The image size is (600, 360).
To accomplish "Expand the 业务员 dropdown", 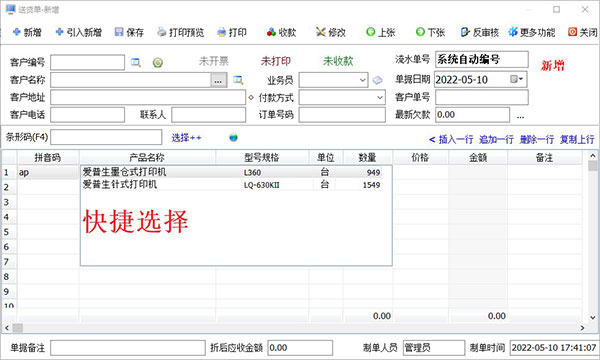I will 362,80.
